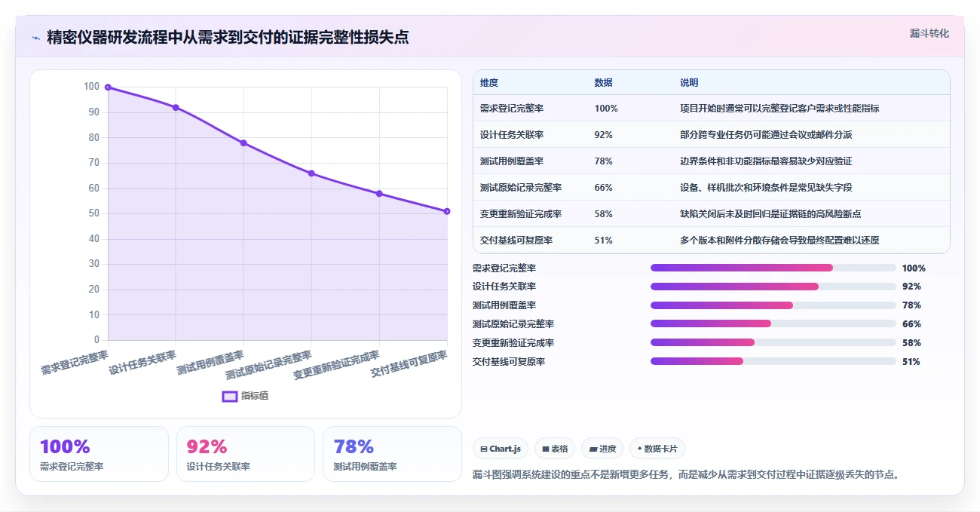Click the chart point for 测试原始记录完整率
Screen dimensions: 980x512
pyautogui.click(x=311, y=173)
